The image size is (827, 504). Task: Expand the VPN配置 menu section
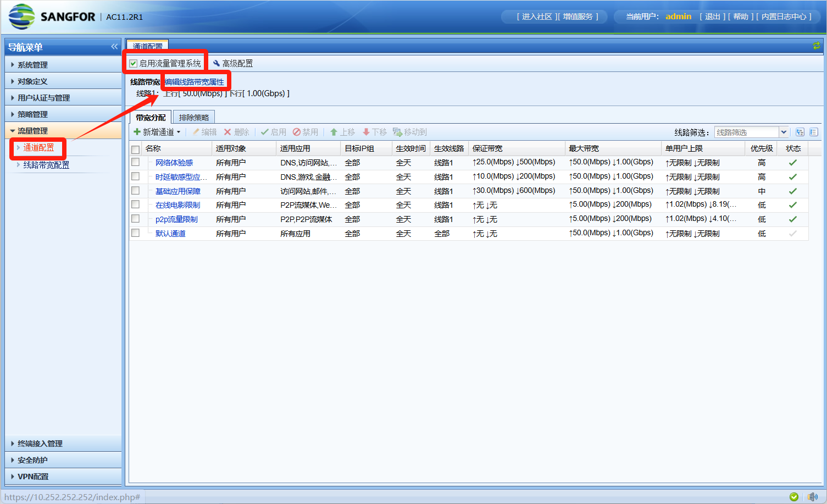(33, 477)
